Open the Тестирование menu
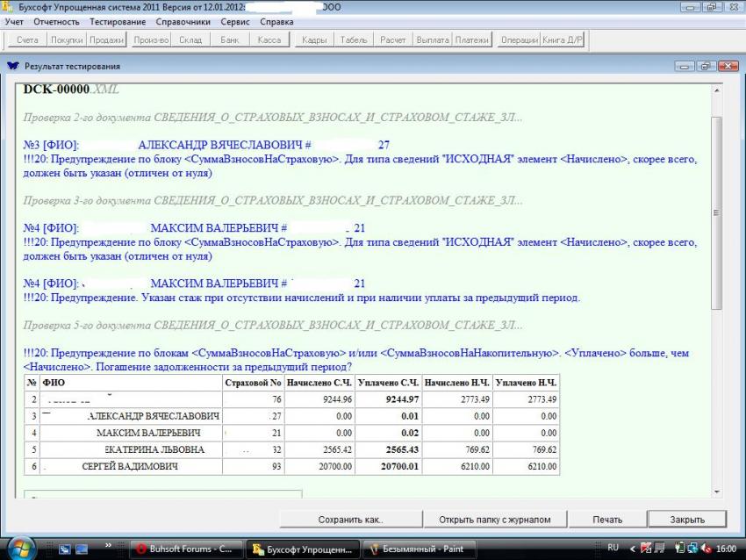The height and width of the screenshot is (560, 746). point(118,20)
